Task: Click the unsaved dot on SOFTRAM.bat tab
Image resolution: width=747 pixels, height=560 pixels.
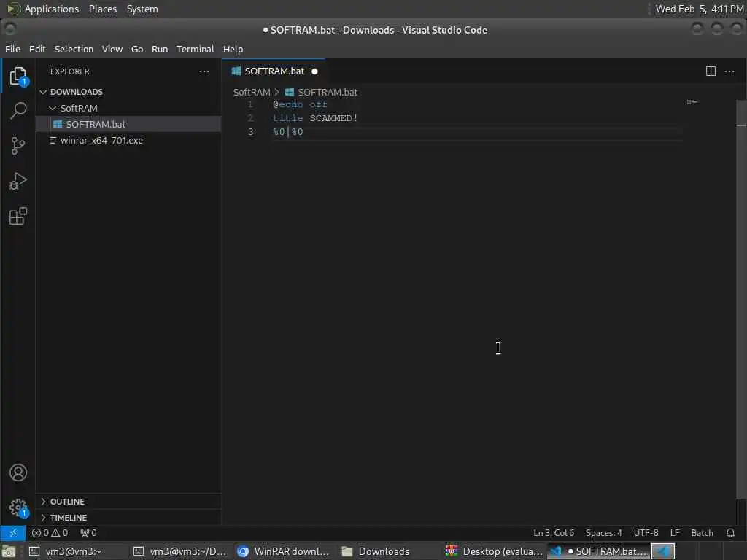Action: pos(314,71)
